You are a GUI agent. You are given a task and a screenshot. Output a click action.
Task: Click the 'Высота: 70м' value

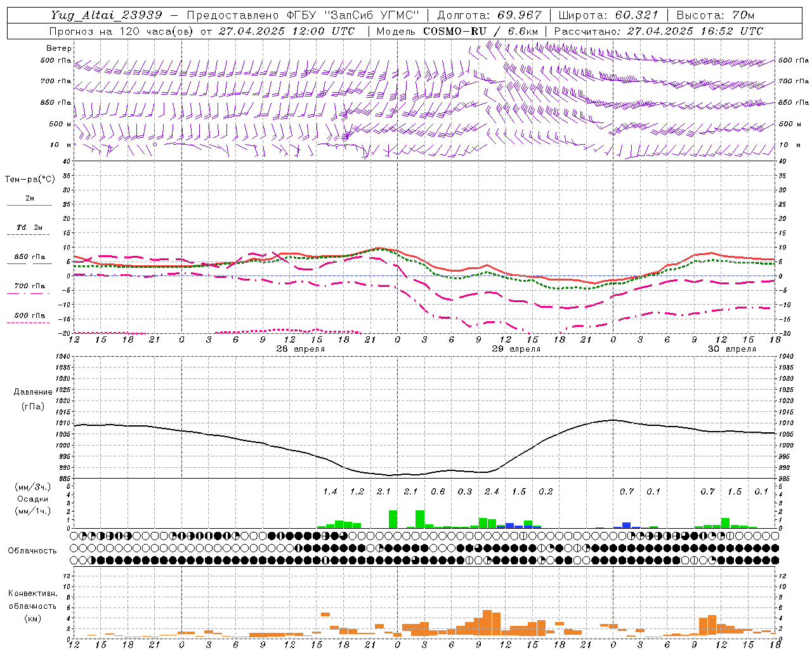[x=716, y=15]
